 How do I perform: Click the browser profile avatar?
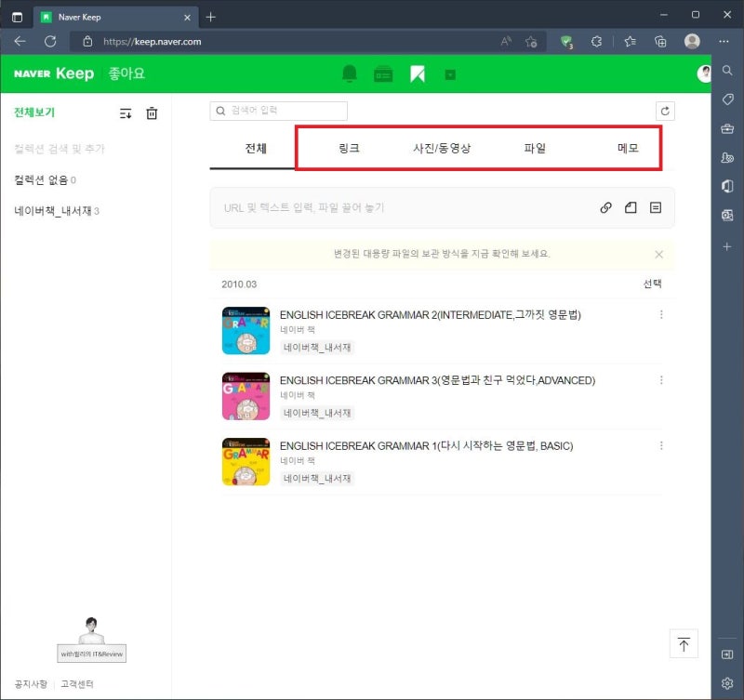(692, 41)
